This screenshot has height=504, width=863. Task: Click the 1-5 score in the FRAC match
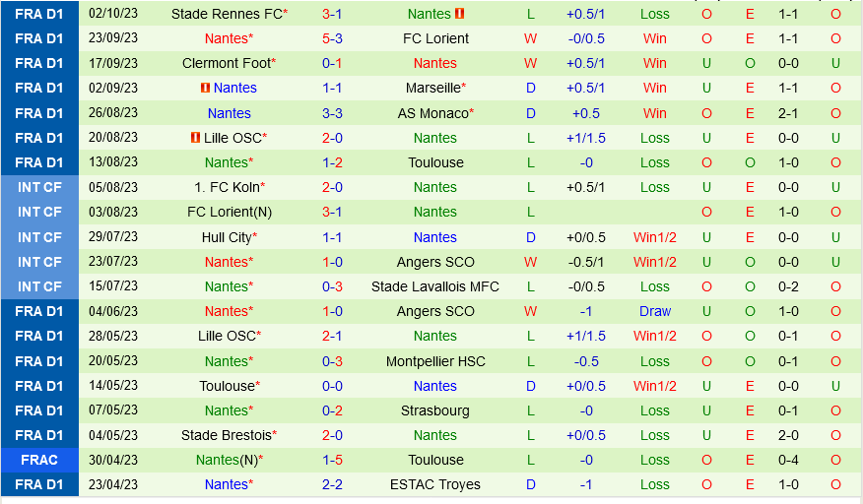coord(332,460)
